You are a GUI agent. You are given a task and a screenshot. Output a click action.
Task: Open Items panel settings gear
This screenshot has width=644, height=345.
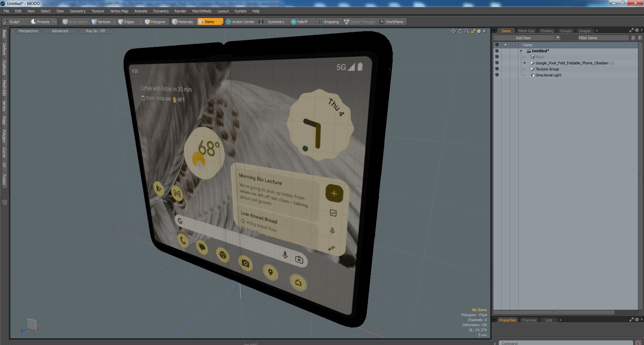637,31
